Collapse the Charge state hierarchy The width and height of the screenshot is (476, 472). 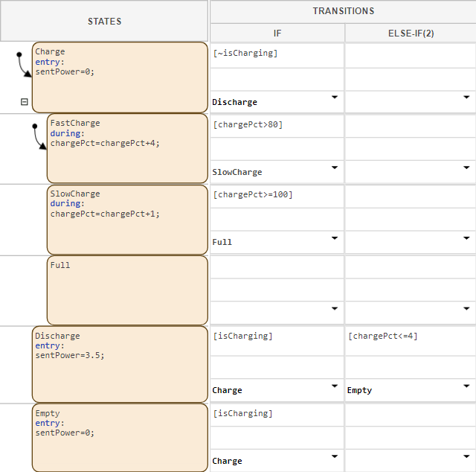click(x=24, y=102)
